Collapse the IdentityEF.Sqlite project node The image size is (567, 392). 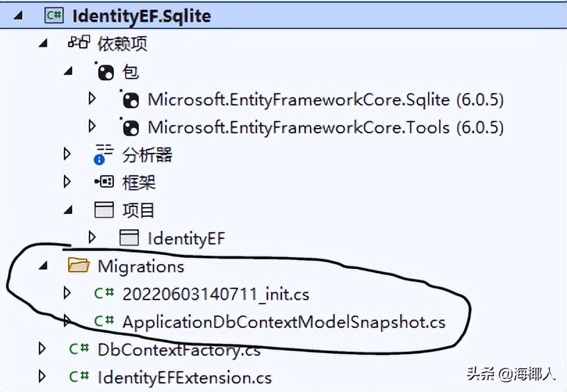[x=19, y=15]
